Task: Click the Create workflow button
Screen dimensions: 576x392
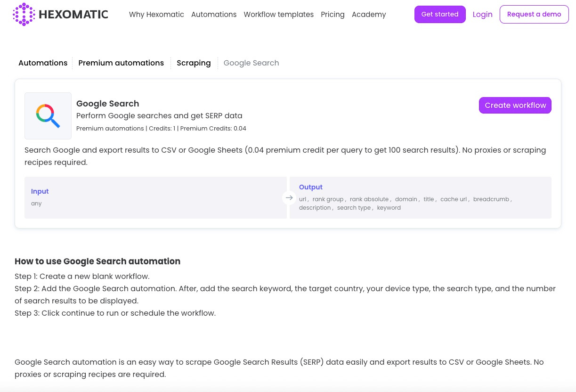Action: 515,105
